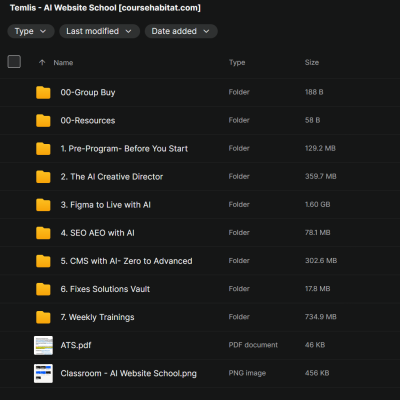
Task: Open the Last modified filter dropdown
Action: [99, 31]
